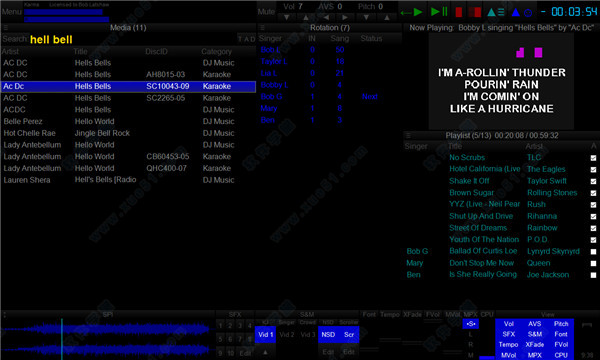Click the SFX Edit button
600x360 pixels.
245,353
